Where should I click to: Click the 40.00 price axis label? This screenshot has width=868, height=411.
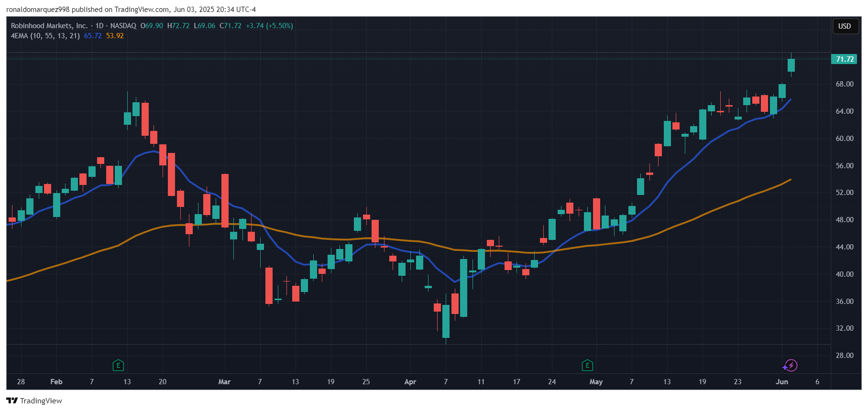[x=845, y=274]
